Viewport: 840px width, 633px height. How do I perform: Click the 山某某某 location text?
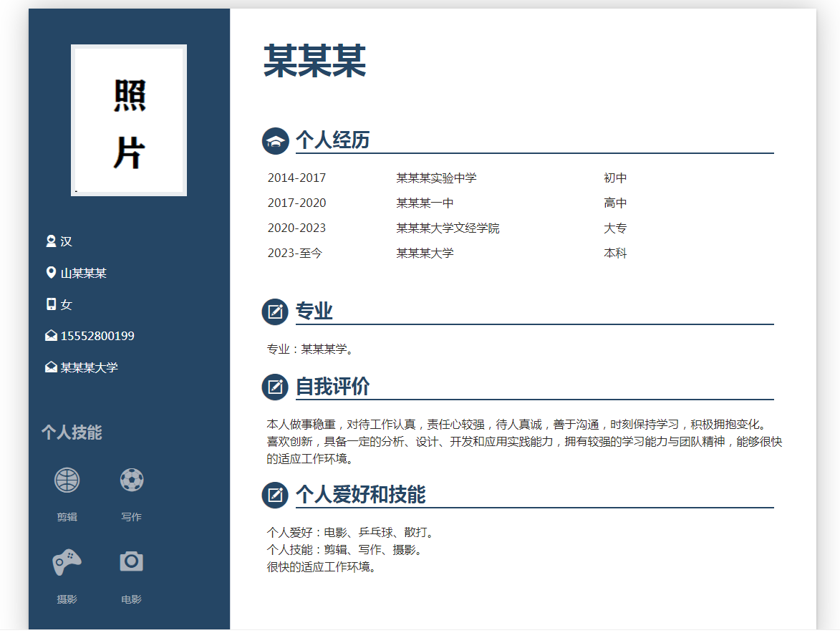click(x=84, y=274)
